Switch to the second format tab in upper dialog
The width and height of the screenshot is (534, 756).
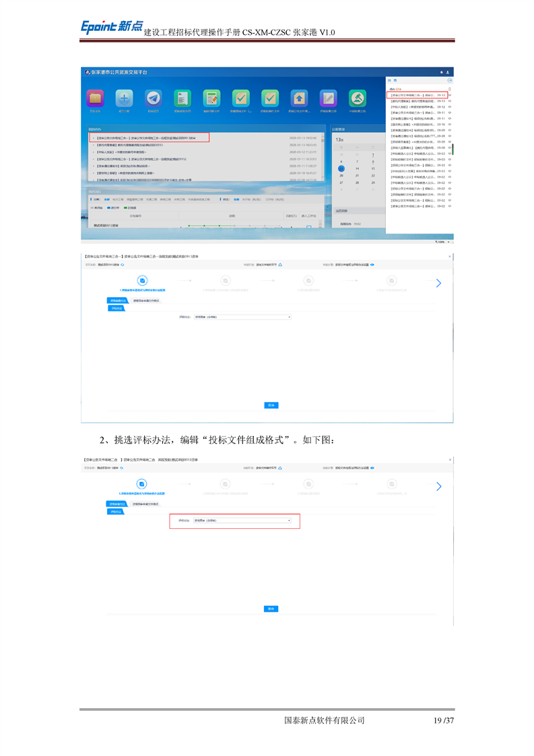146,300
